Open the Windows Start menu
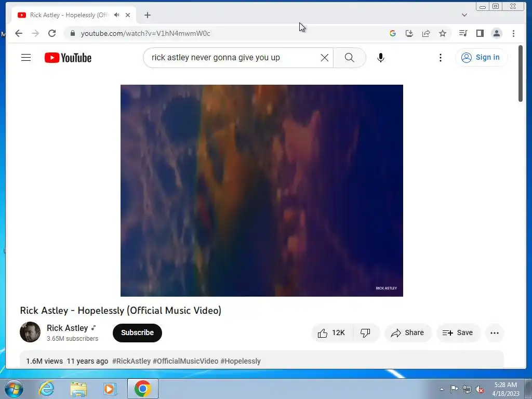Screen dimensions: 532x399 (x=14, y=389)
